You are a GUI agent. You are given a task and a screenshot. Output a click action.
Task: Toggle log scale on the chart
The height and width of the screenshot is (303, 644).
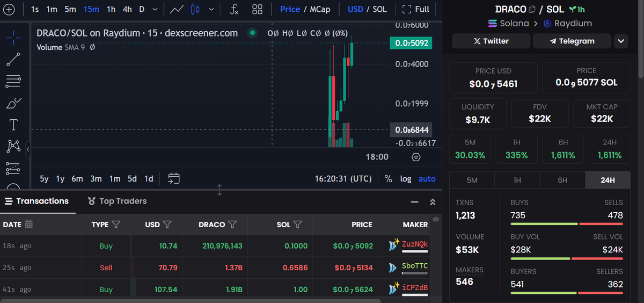(x=406, y=179)
